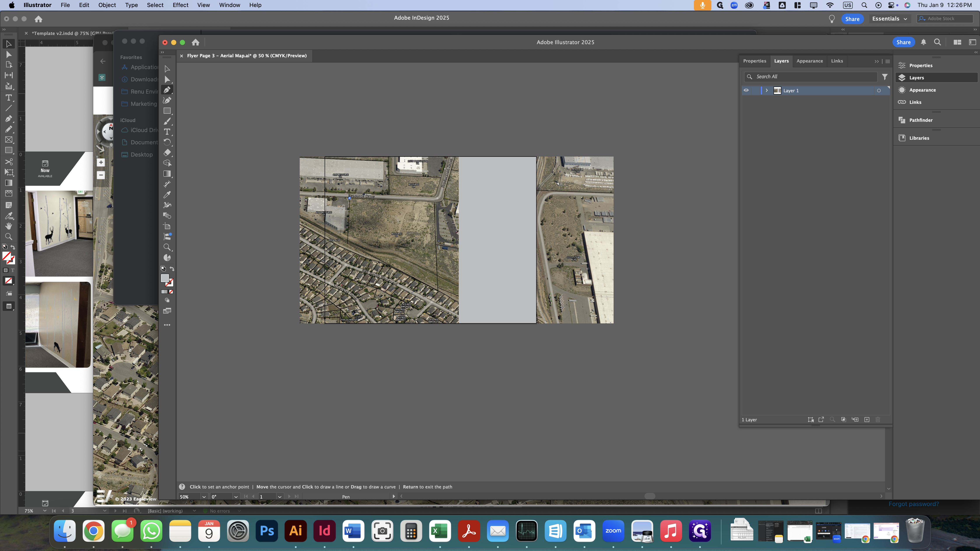Image resolution: width=980 pixels, height=551 pixels.
Task: Click the Layer 1 target circle
Action: (879, 91)
